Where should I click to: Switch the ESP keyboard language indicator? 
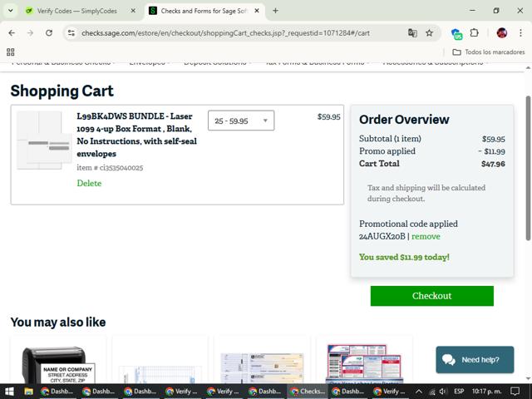pyautogui.click(x=459, y=392)
